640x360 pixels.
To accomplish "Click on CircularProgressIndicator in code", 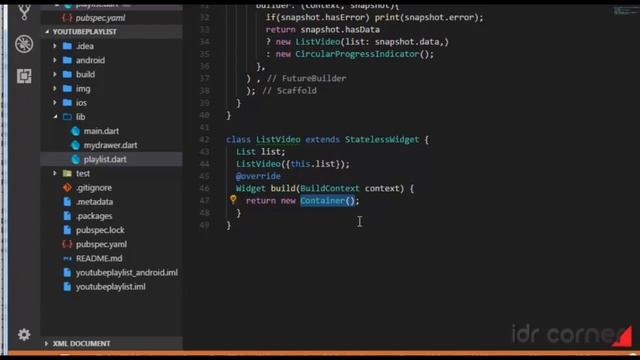I will click(x=357, y=54).
